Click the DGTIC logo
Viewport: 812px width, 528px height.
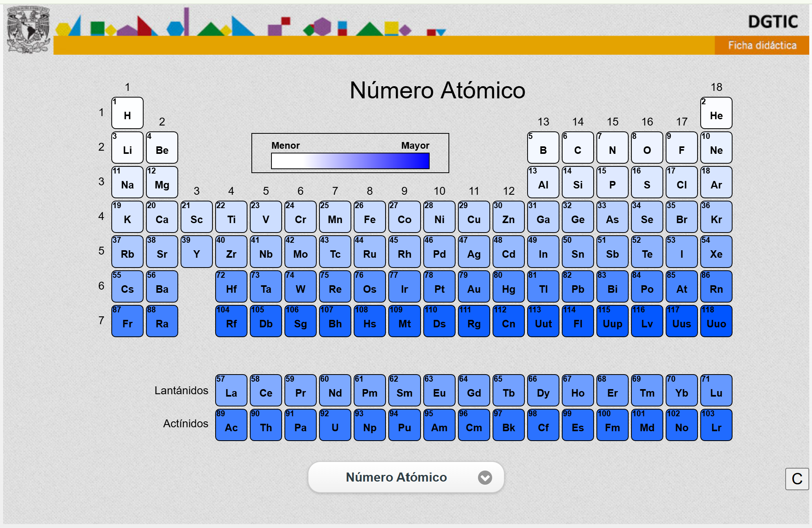point(773,22)
